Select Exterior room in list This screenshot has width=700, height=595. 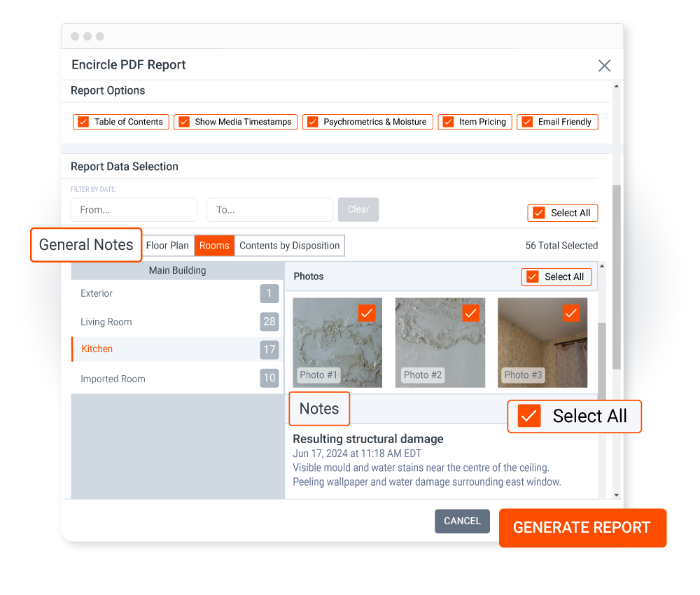[x=178, y=293]
